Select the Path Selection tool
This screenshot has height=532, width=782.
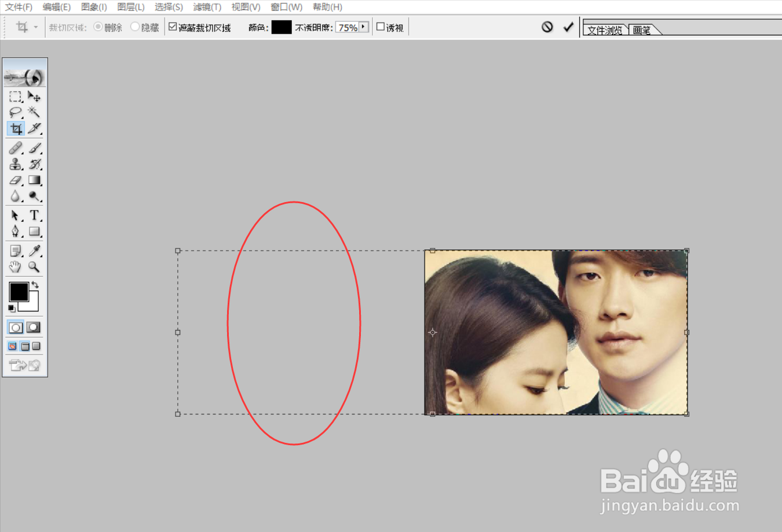[16, 215]
